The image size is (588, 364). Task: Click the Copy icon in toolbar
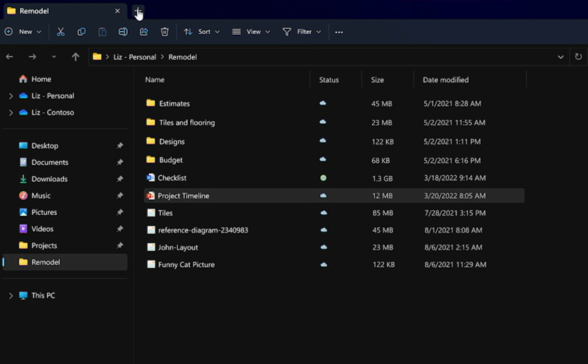coord(82,32)
